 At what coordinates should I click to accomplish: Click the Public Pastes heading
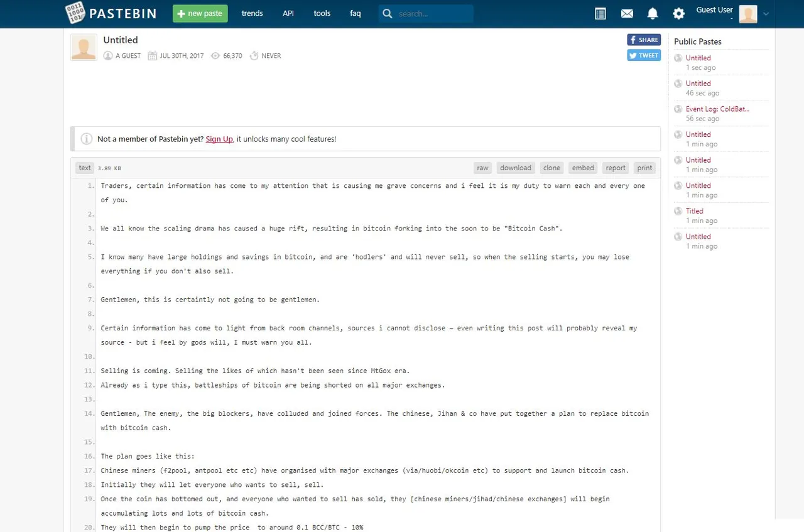coord(698,41)
